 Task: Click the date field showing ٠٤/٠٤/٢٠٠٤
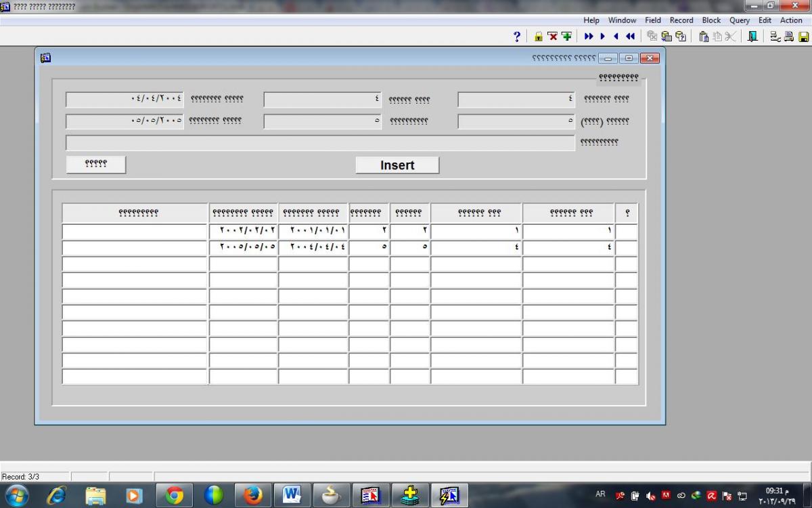point(125,100)
